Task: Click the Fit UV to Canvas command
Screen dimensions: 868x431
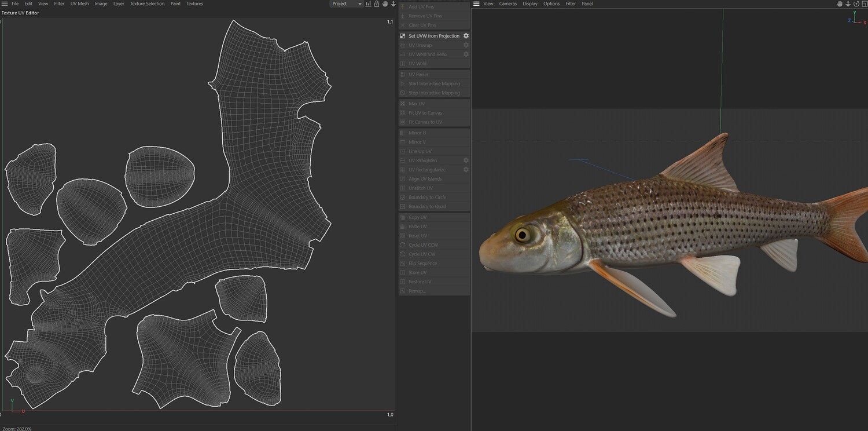Action: point(425,113)
